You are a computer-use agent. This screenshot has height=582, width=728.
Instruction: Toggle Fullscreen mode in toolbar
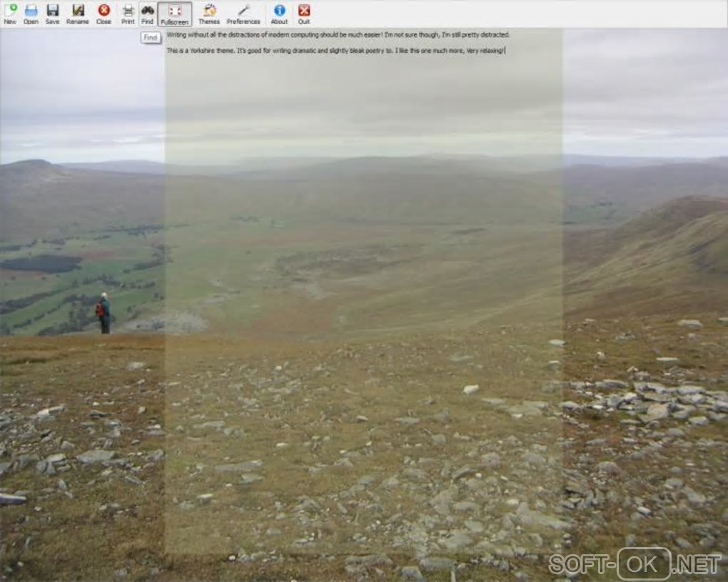pos(175,14)
